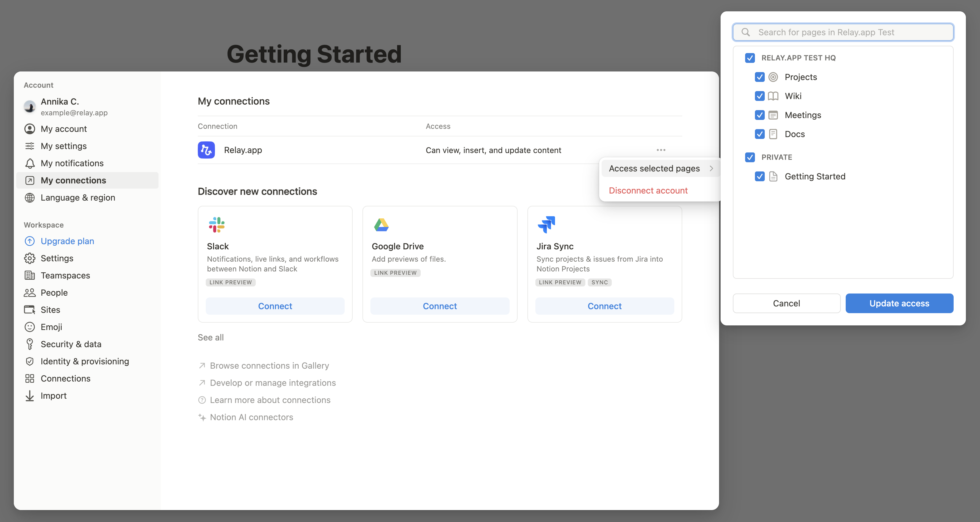The image size is (980, 522).
Task: Click Connect under Google Drive
Action: [x=439, y=305]
